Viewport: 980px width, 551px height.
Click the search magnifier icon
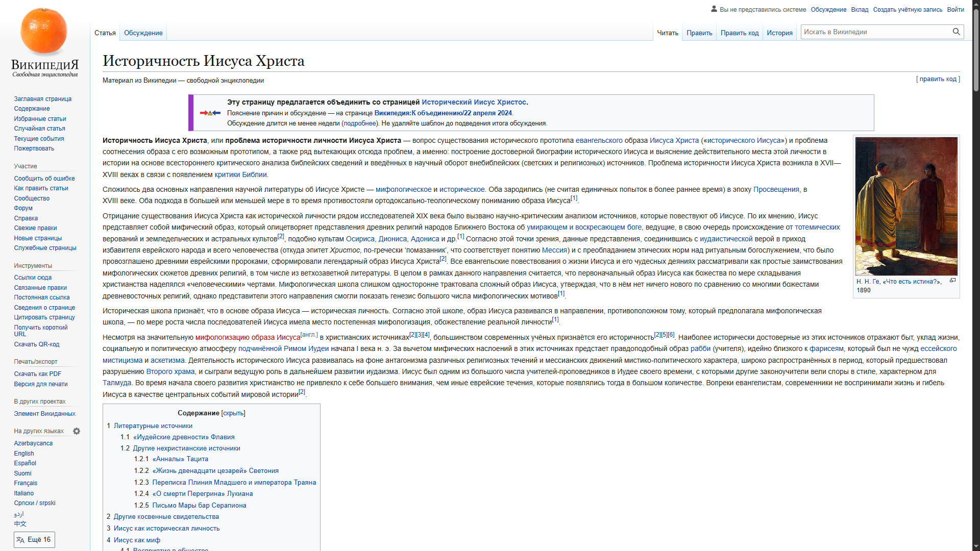click(956, 32)
